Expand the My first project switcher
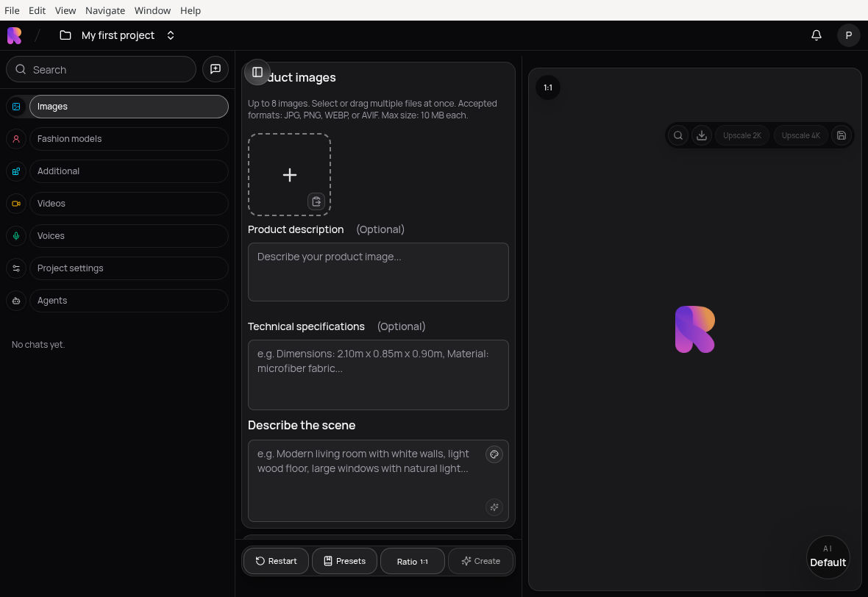Screen dimensions: 868x597 171,35
